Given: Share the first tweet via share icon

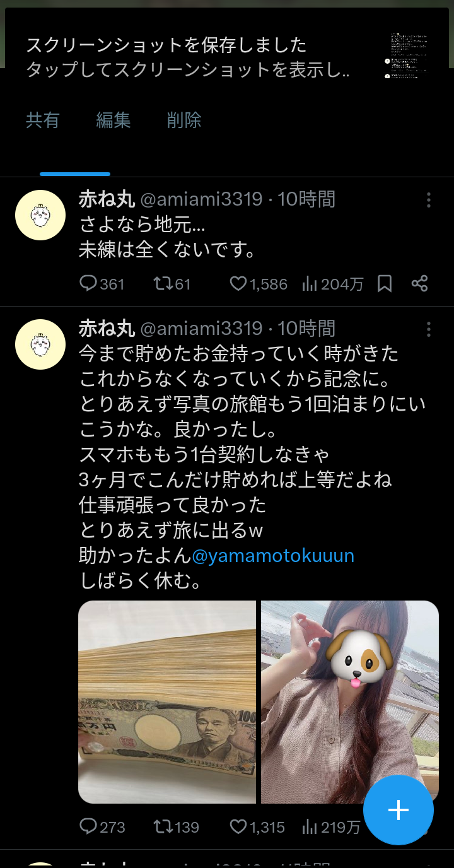Looking at the screenshot, I should tap(420, 284).
